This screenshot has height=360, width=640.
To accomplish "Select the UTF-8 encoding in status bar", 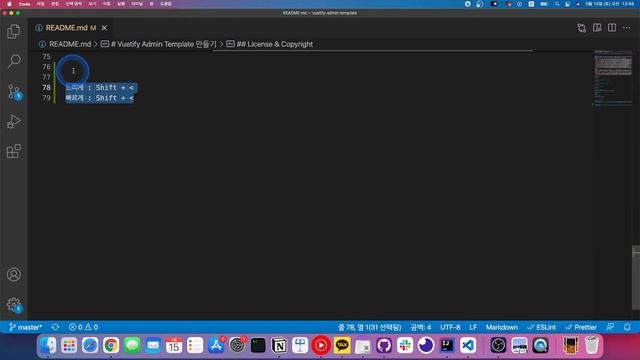I will click(450, 327).
